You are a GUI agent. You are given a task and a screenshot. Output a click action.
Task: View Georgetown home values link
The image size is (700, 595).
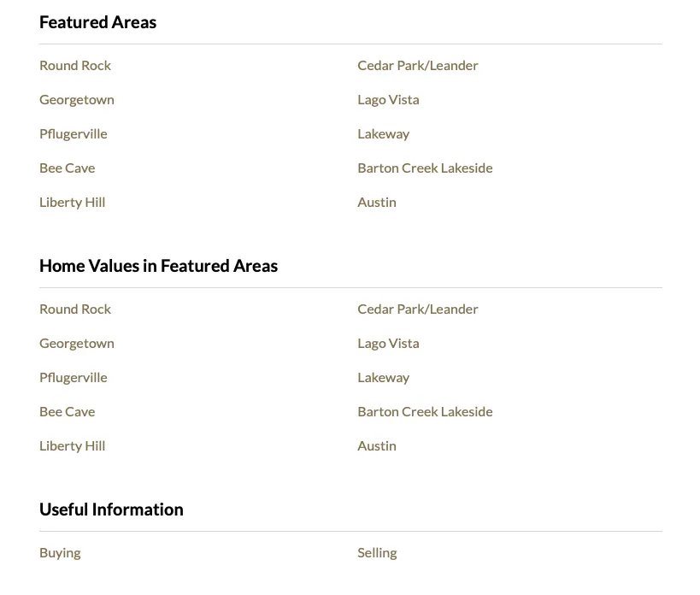(77, 344)
